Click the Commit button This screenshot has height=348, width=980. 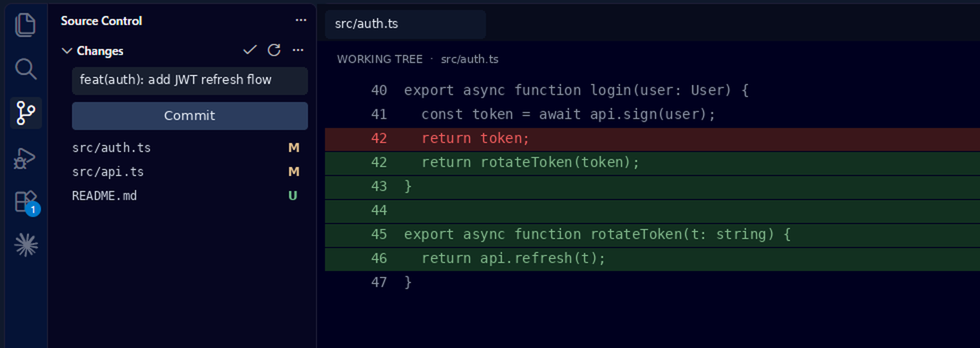190,115
